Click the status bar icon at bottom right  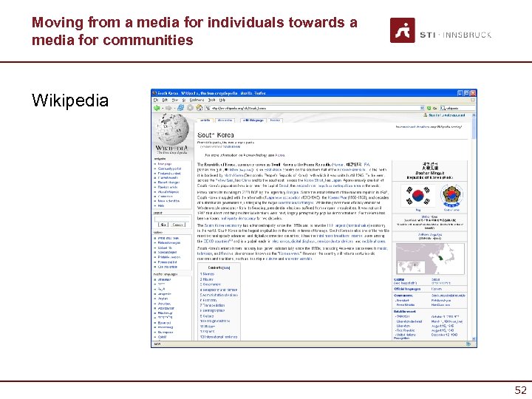468,344
